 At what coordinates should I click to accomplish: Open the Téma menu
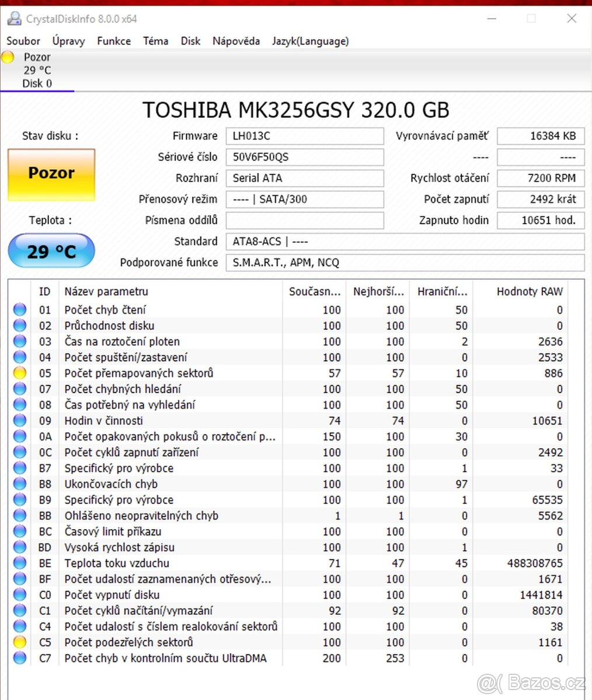point(155,41)
